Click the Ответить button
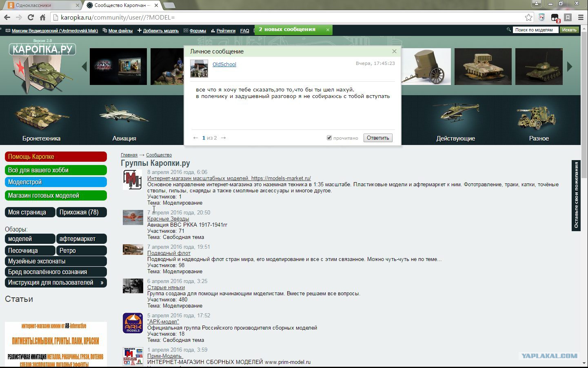 click(x=378, y=138)
